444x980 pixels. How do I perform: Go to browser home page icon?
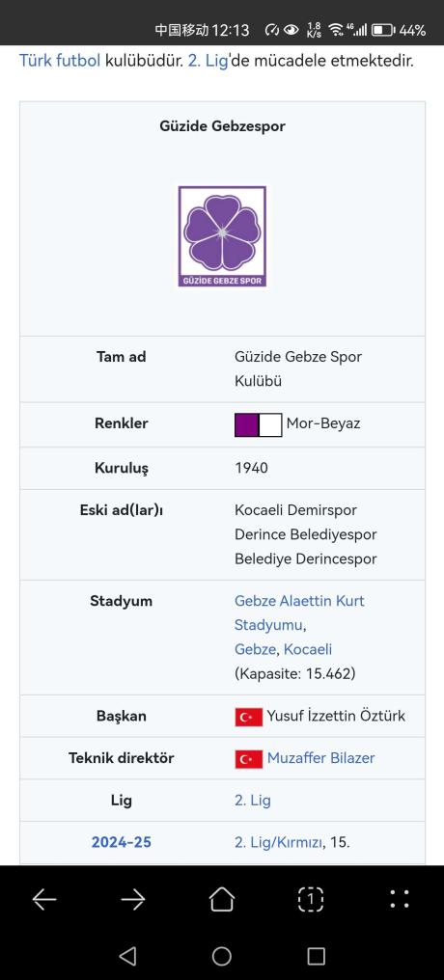click(x=222, y=899)
